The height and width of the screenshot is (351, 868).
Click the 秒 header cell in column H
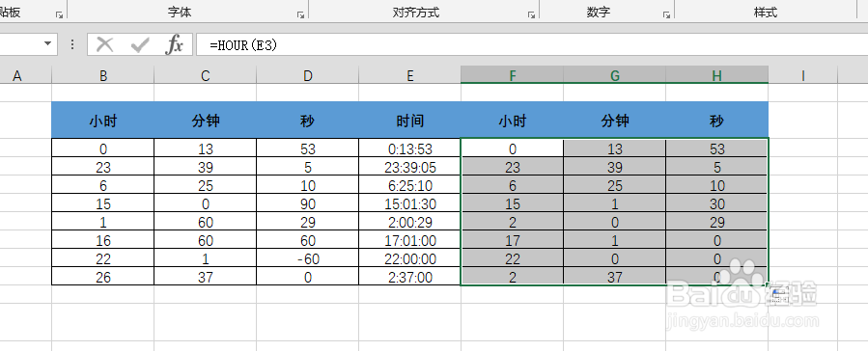(716, 120)
